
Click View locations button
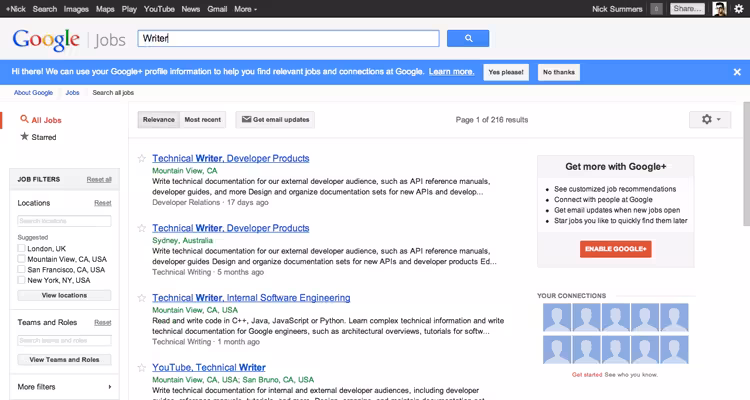[64, 295]
